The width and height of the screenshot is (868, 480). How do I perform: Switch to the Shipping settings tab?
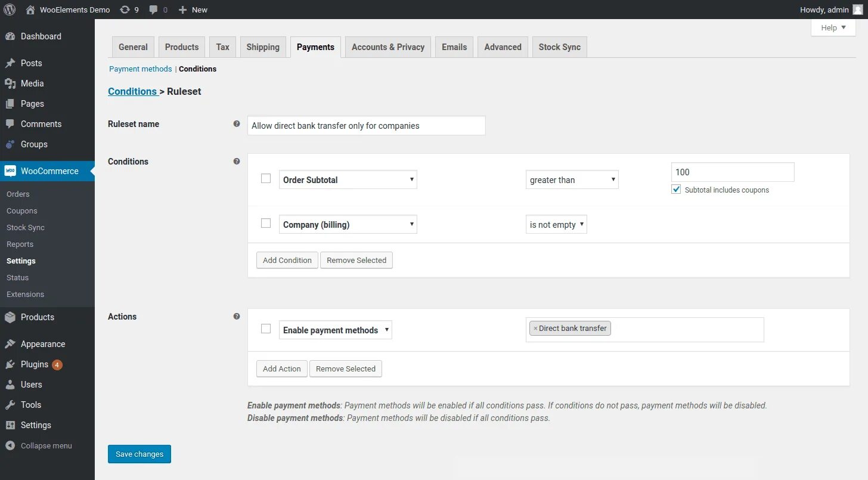tap(263, 47)
